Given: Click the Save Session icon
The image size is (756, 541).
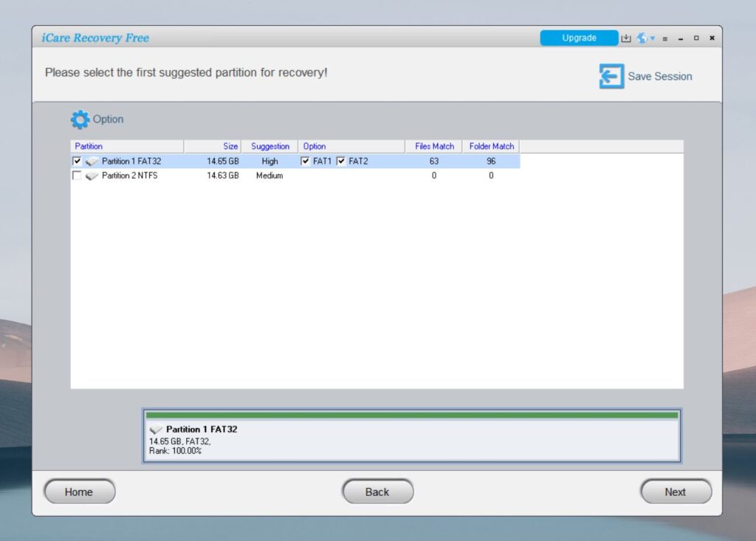Looking at the screenshot, I should [611, 76].
